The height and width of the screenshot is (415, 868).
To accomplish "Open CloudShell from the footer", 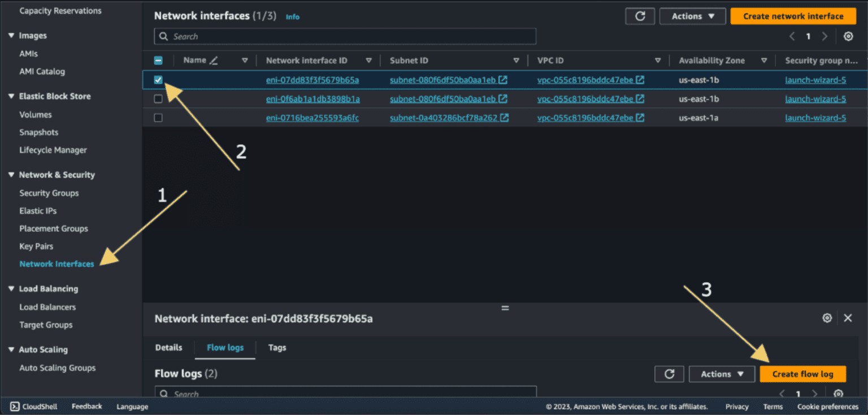I will tap(34, 407).
